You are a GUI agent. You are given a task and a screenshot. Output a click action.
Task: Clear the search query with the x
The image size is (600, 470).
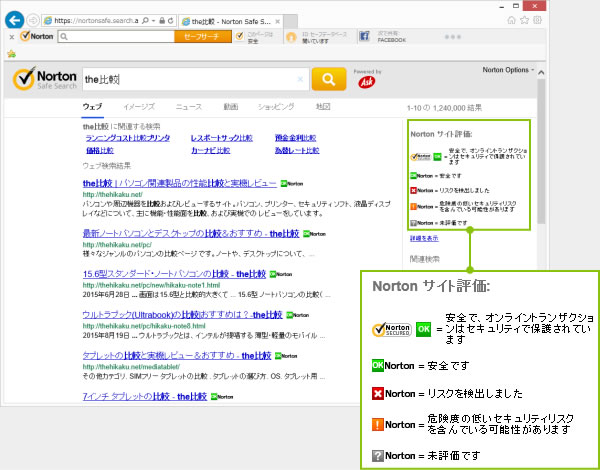point(300,79)
